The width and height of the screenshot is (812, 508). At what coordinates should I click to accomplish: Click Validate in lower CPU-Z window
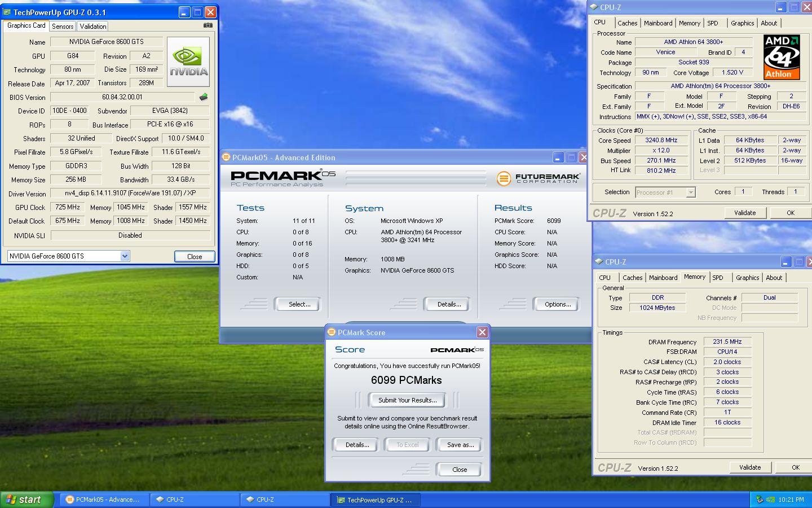click(x=750, y=467)
